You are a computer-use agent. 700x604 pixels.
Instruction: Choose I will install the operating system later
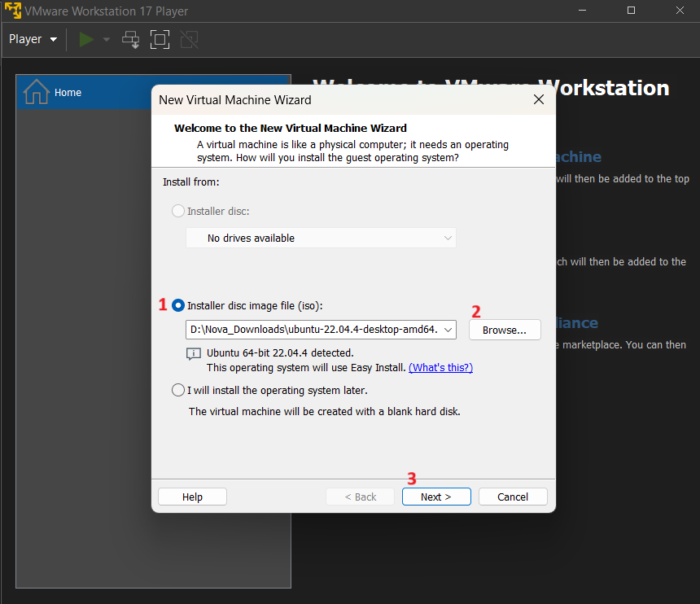click(x=178, y=390)
